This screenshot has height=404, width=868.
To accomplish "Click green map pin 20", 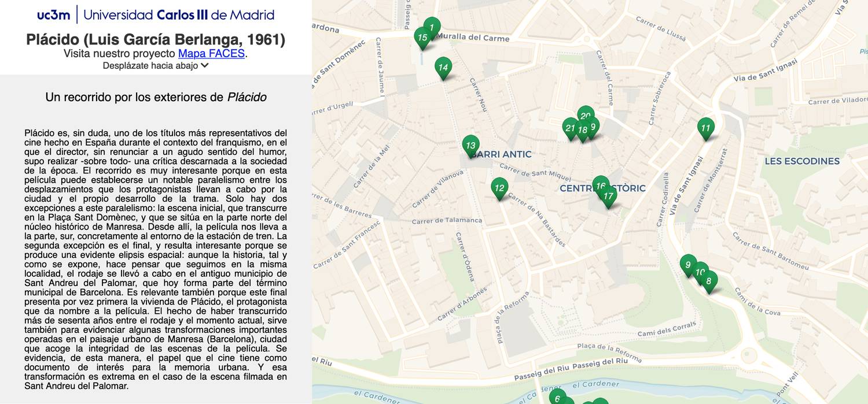I will coord(586,113).
